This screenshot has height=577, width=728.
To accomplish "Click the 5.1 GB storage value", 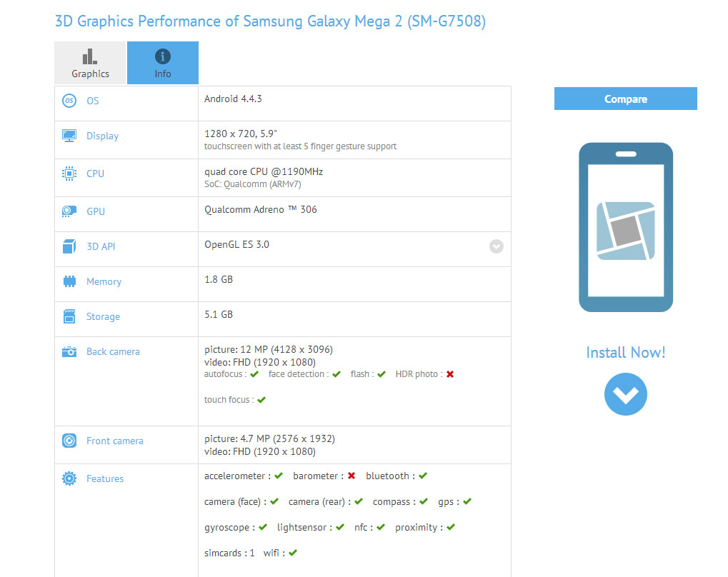I will tap(219, 314).
